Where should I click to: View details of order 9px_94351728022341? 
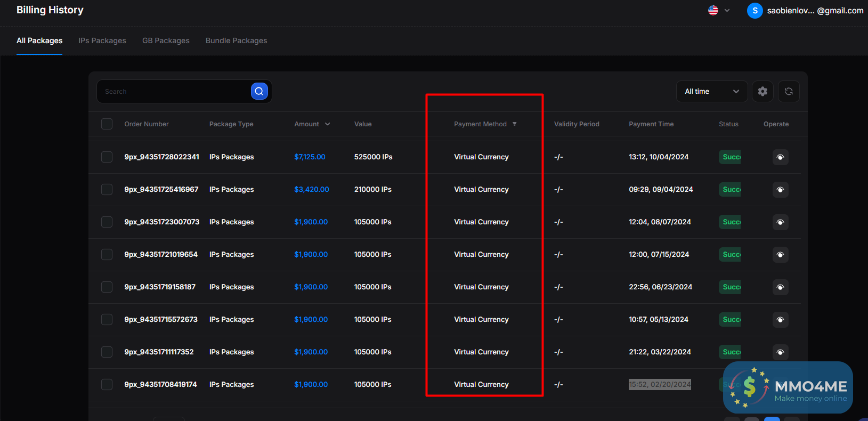coord(780,157)
